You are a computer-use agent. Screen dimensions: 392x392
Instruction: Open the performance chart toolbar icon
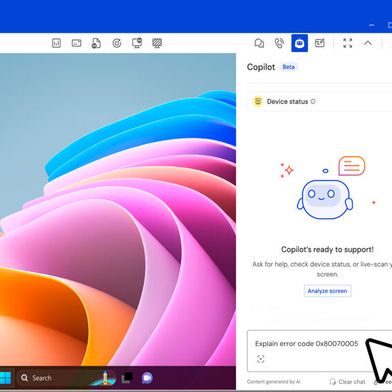[x=56, y=43]
